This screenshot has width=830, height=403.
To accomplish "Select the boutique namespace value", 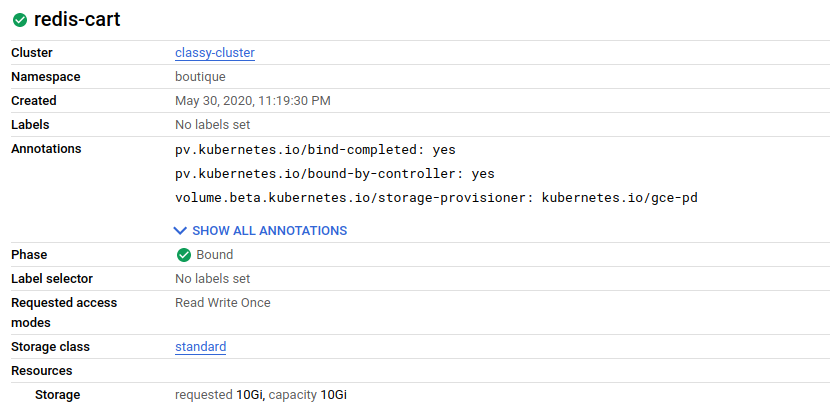I will tap(200, 77).
